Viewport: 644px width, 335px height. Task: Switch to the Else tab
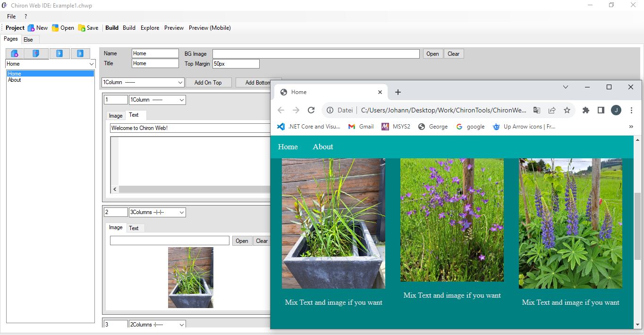28,40
